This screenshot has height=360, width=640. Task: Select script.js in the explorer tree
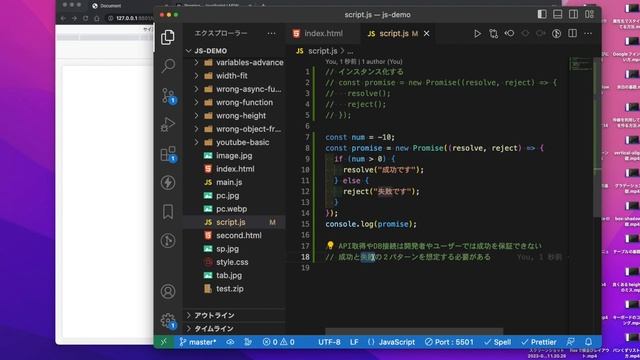tap(235, 222)
